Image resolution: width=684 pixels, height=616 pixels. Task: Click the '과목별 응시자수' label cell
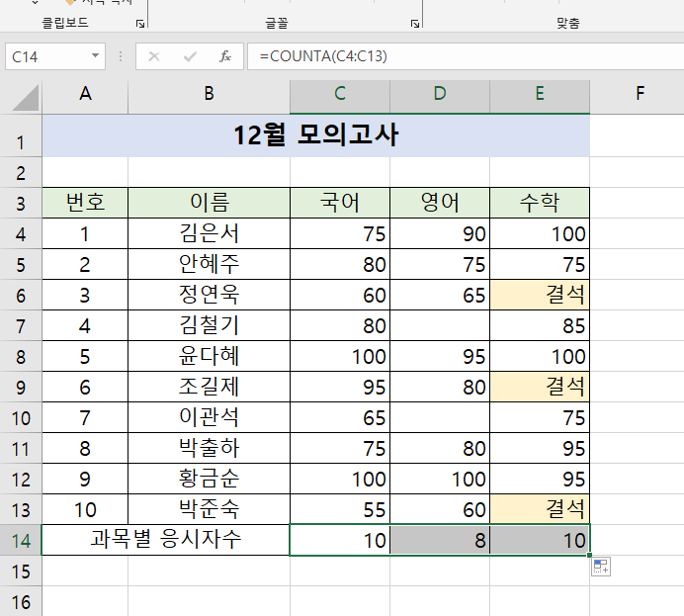[x=166, y=540]
